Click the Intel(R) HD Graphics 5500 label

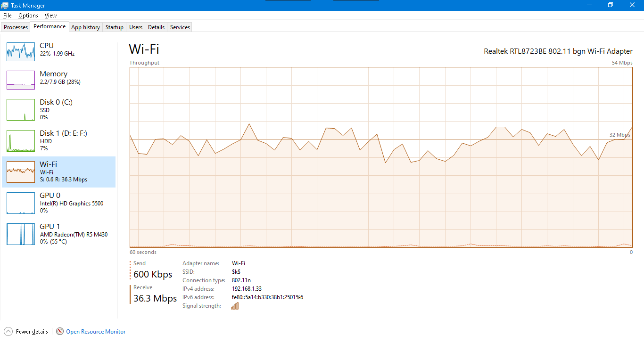click(x=72, y=204)
